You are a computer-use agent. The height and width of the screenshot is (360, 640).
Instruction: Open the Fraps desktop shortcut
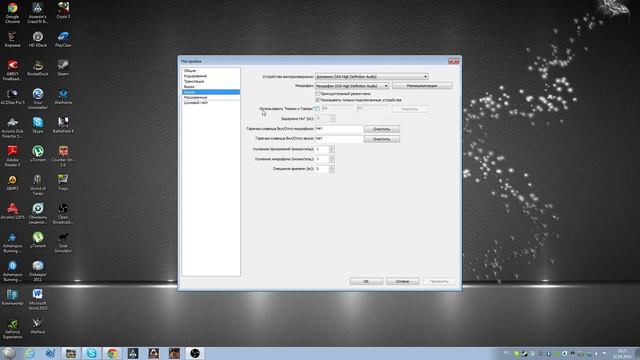(63, 183)
